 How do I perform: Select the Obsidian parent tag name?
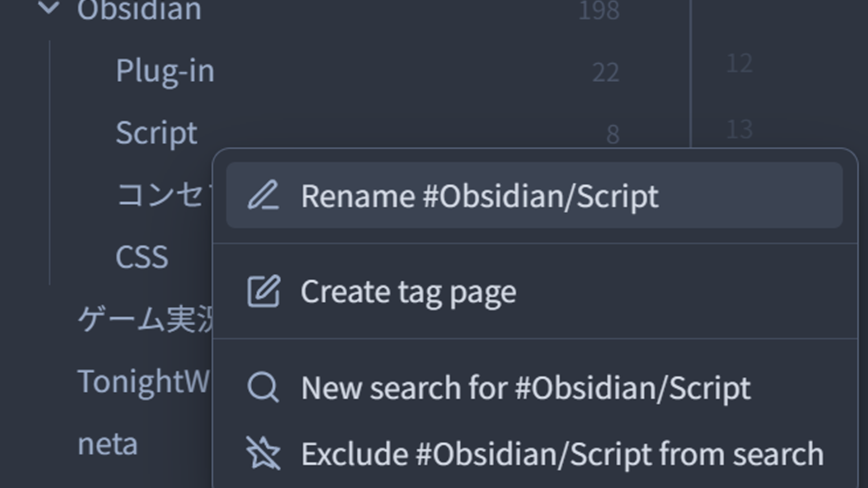tap(139, 10)
